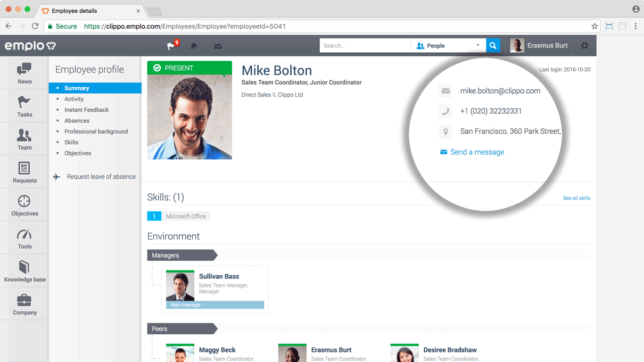The image size is (644, 362).
Task: Open the envelope messages icon in header
Action: click(218, 46)
